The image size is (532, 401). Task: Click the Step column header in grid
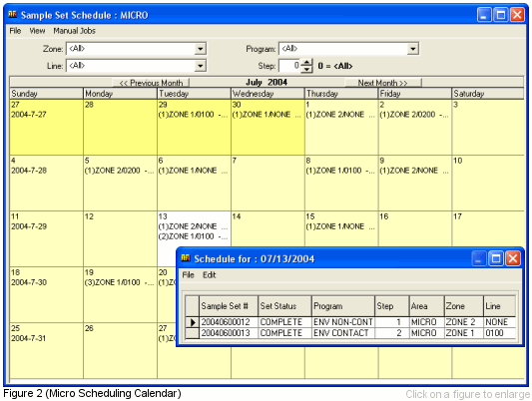coord(392,306)
